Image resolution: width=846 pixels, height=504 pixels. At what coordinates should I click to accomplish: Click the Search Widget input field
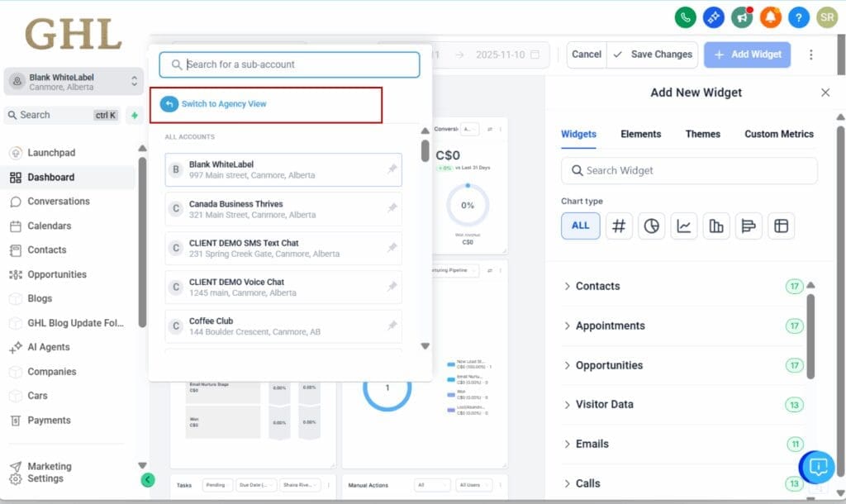coord(689,170)
